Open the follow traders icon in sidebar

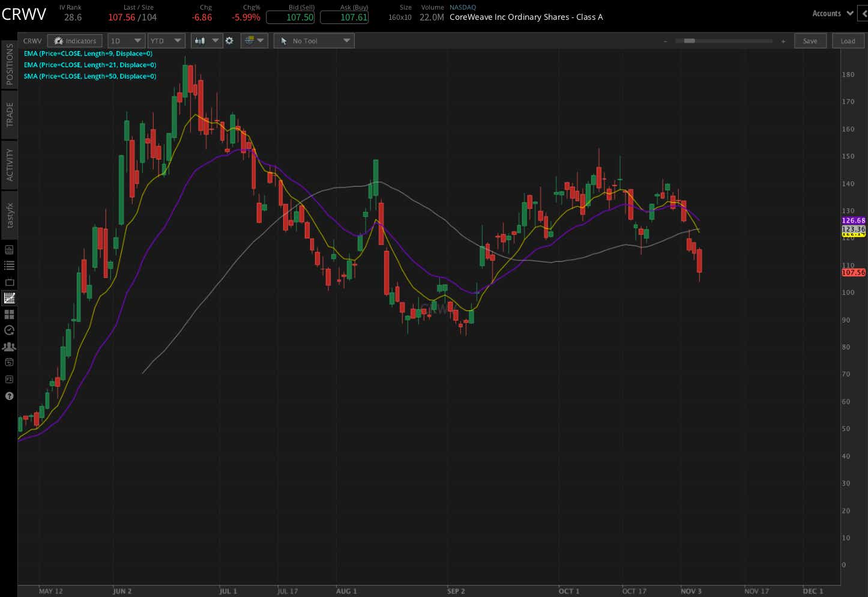[9, 347]
